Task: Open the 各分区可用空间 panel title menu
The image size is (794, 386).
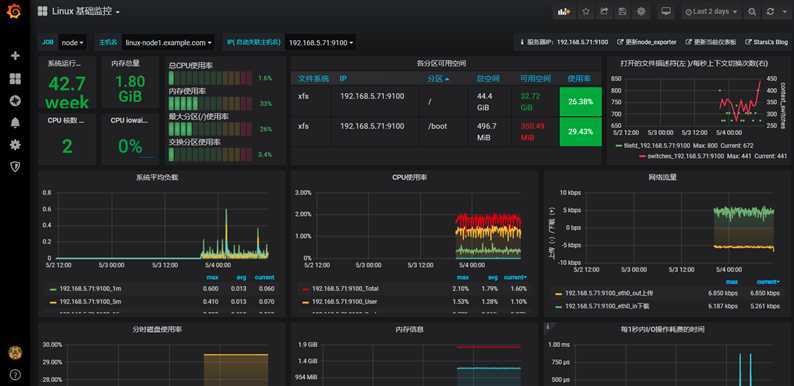Action: pos(441,63)
